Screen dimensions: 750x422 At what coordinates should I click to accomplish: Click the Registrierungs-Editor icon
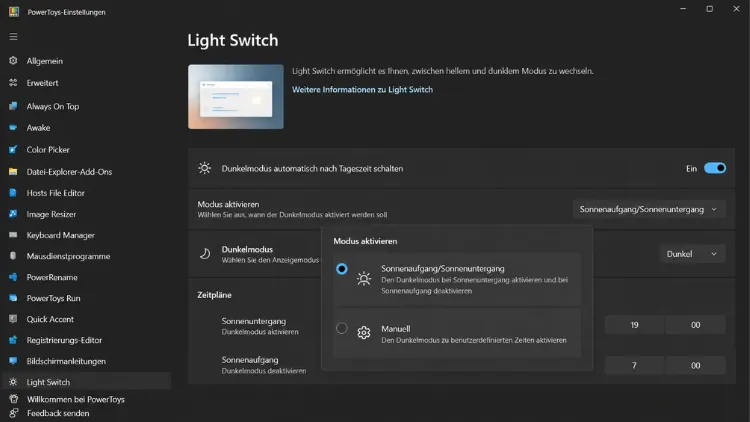pyautogui.click(x=13, y=340)
